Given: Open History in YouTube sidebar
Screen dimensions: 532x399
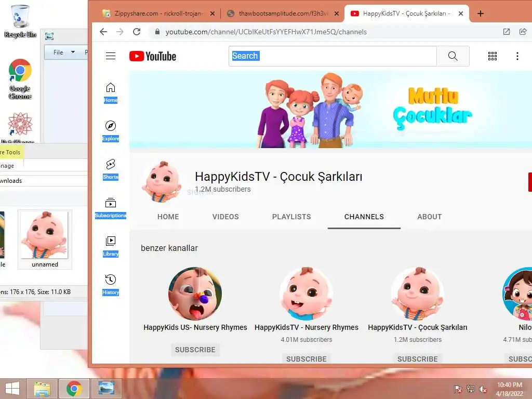Looking at the screenshot, I should tap(111, 285).
